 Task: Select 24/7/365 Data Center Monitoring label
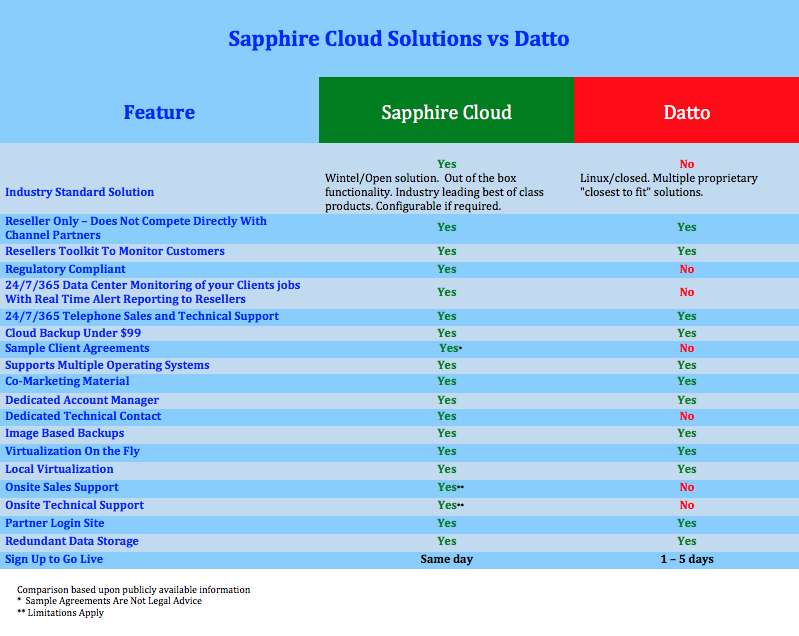click(x=152, y=292)
